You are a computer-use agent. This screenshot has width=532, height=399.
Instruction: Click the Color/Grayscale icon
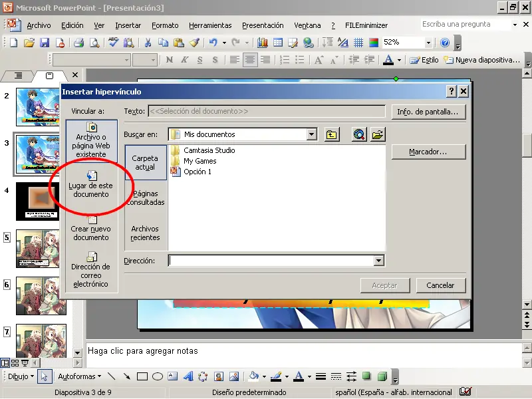(374, 43)
